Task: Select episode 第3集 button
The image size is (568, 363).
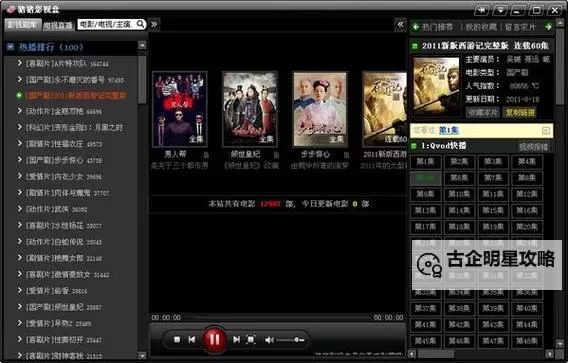Action: point(493,162)
